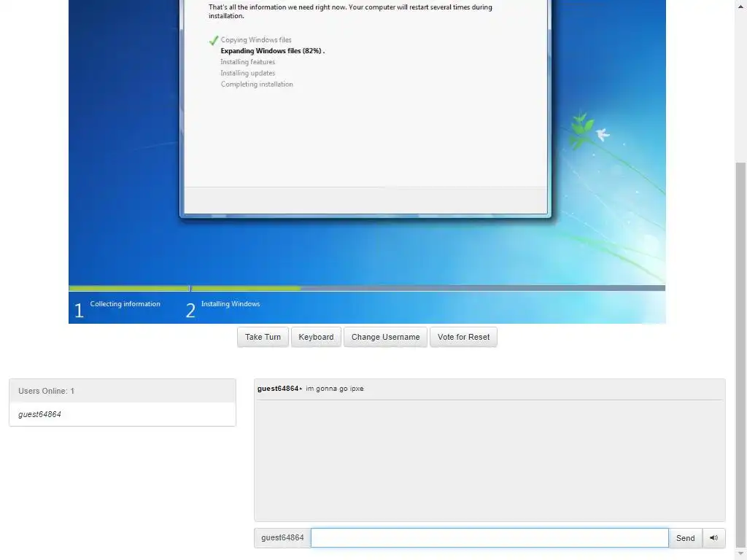
Task: Send the chat message
Action: coord(685,538)
